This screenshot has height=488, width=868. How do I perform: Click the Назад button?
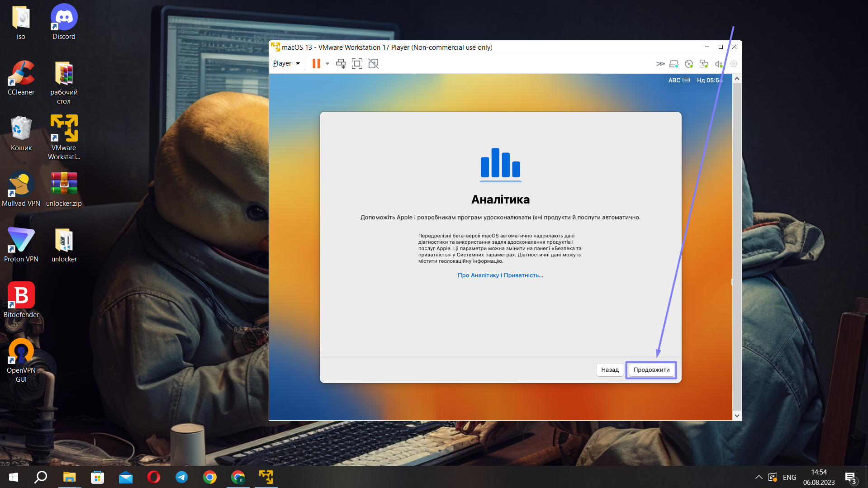click(x=610, y=370)
